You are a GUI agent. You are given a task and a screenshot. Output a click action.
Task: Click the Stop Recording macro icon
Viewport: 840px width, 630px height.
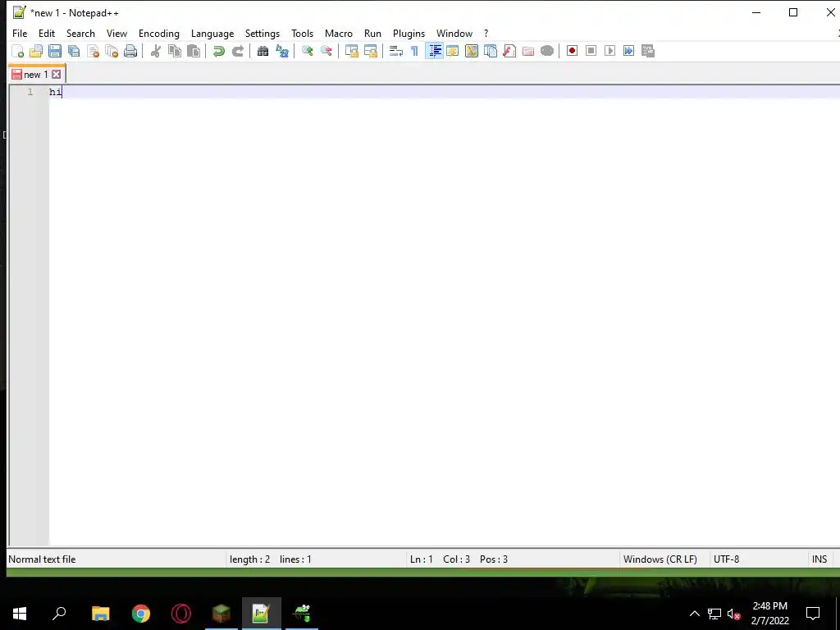coord(591,51)
